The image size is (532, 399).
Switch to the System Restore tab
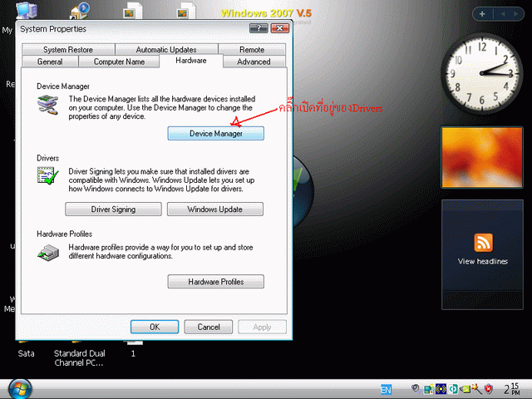[x=68, y=50]
